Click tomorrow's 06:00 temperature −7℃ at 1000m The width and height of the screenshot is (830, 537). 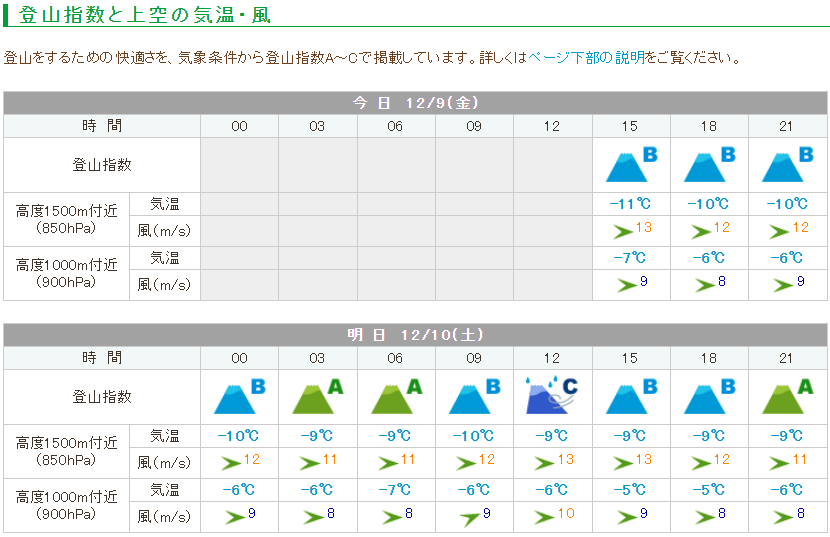coord(395,490)
